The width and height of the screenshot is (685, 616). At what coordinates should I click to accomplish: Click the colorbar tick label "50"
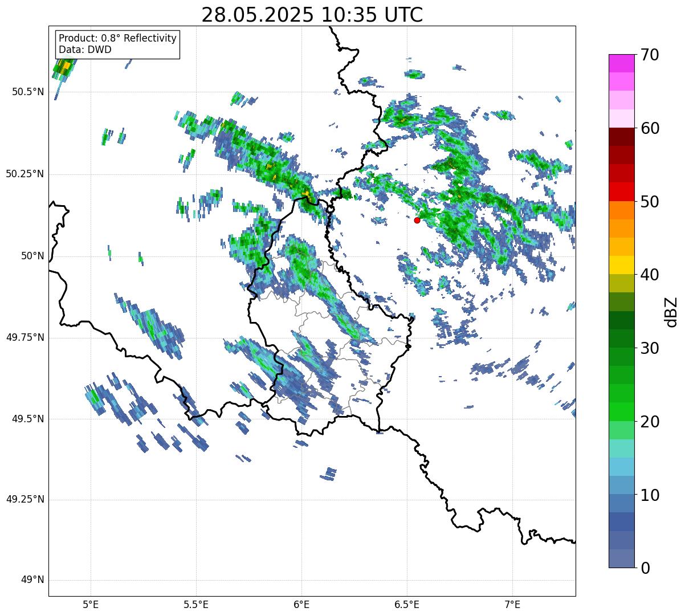coord(649,202)
